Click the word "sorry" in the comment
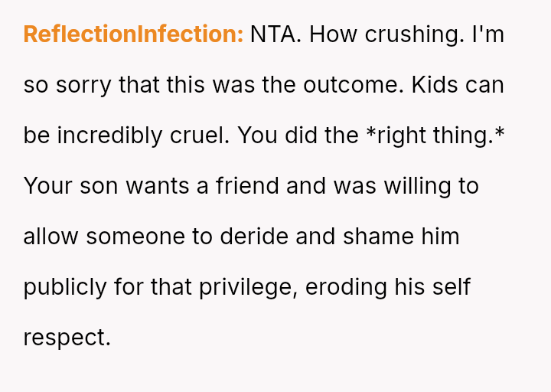 tap(80, 85)
